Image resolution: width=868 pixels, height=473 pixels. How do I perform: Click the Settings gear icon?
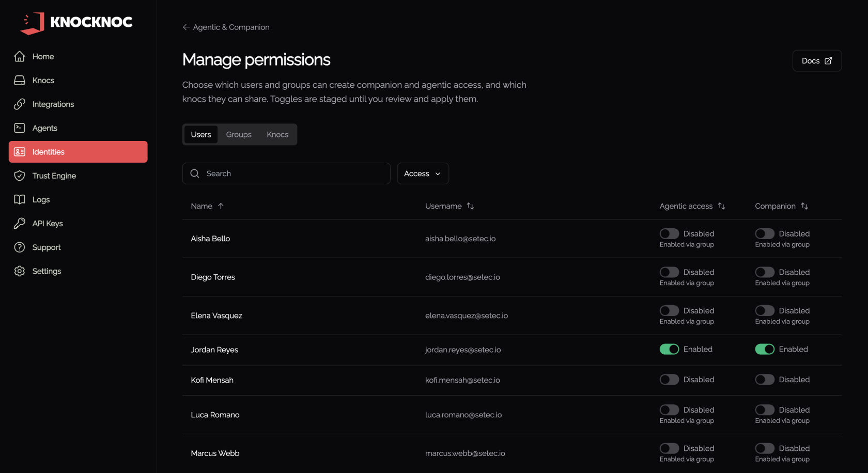pos(20,271)
